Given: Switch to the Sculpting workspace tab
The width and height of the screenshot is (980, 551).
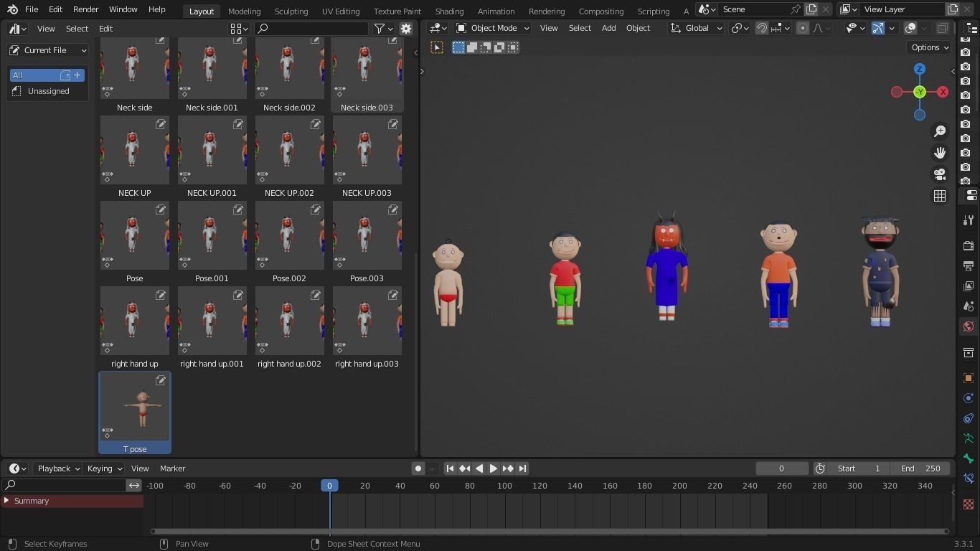Looking at the screenshot, I should point(291,11).
